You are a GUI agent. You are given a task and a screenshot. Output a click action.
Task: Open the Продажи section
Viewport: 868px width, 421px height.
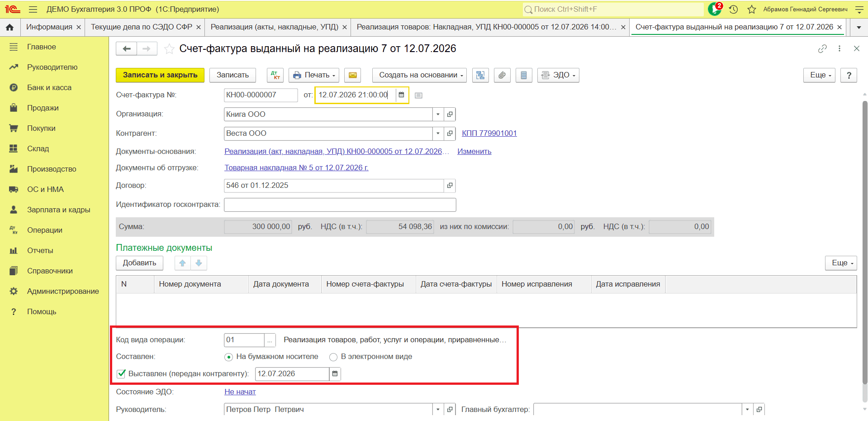point(43,108)
